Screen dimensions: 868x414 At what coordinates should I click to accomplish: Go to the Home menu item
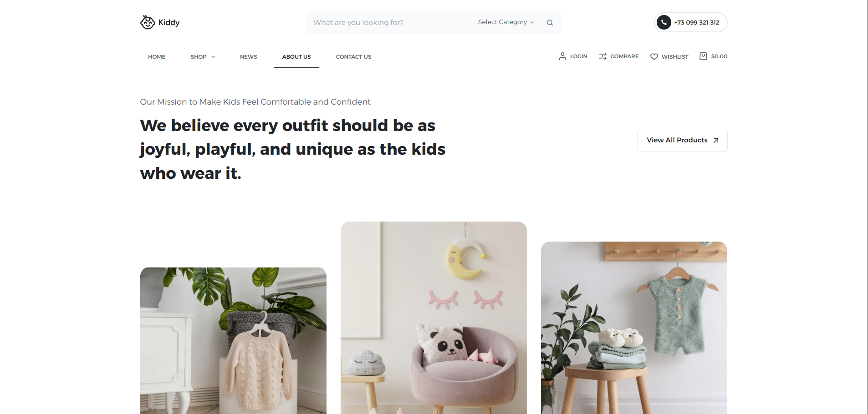(157, 57)
